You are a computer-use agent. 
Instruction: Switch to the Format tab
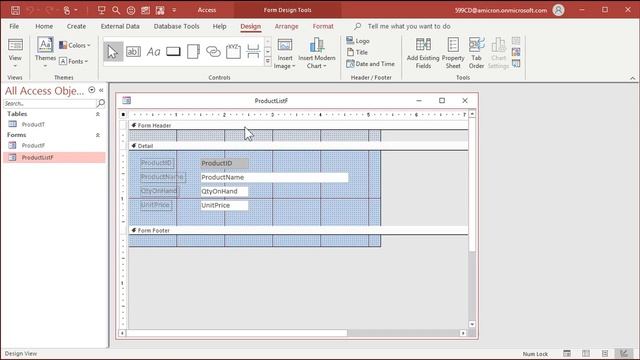click(323, 26)
